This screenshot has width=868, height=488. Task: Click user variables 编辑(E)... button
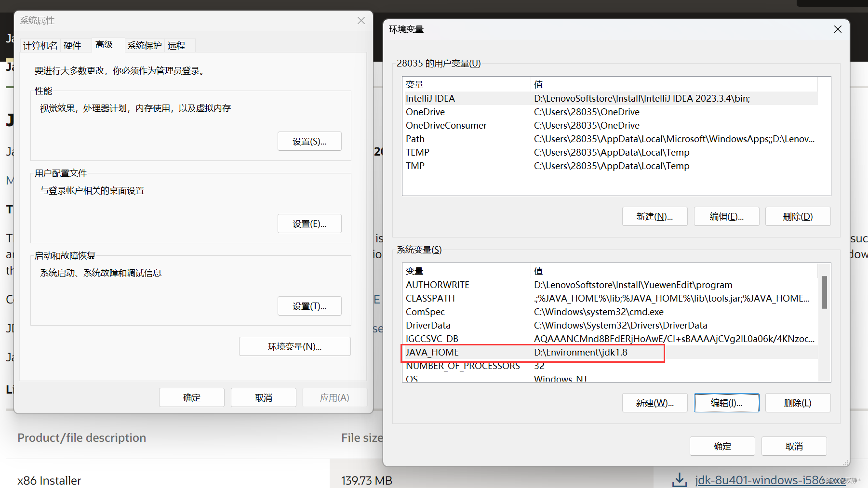[x=727, y=216]
